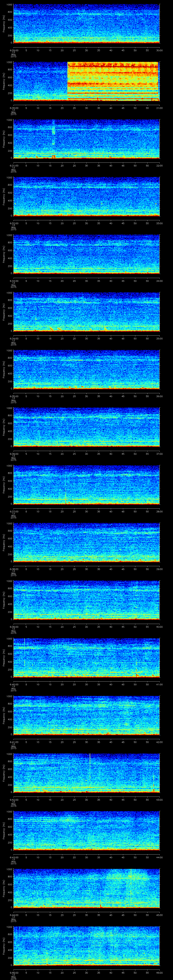Select the 30-second tick under the 6:35 spectrogram

click(86, 396)
